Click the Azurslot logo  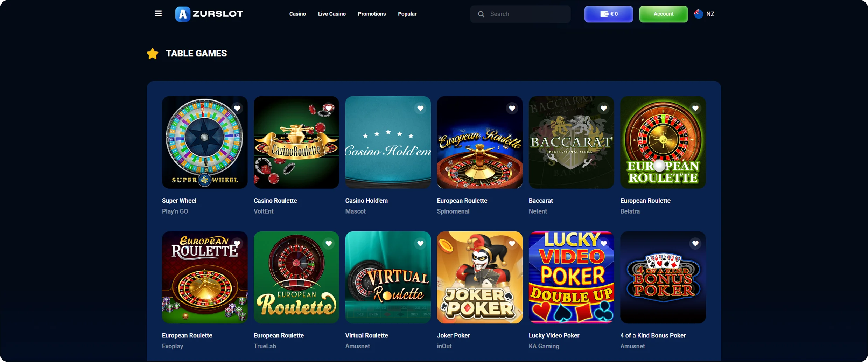209,14
